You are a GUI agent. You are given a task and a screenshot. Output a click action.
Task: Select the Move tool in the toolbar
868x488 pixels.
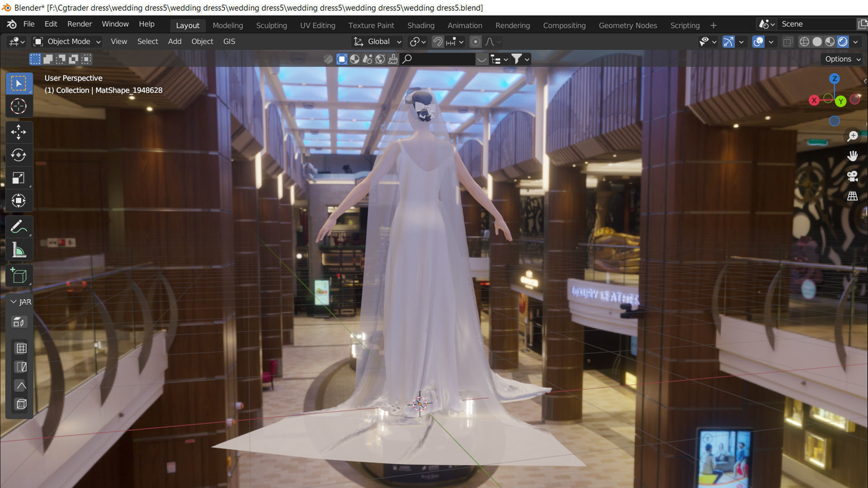(19, 132)
